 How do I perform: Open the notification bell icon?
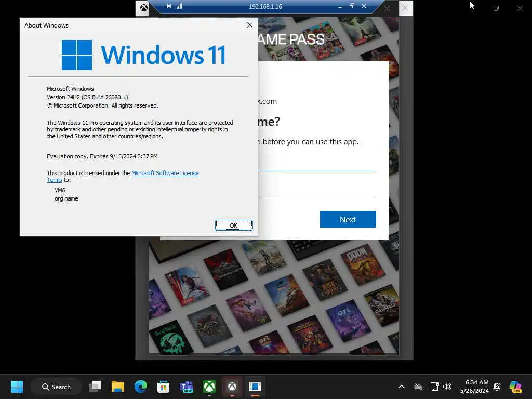[497, 387]
